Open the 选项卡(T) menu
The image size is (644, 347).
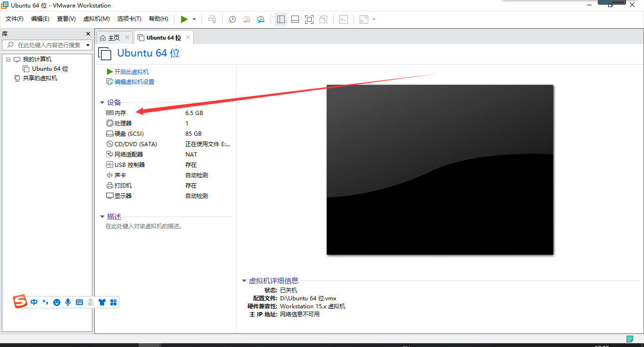pyautogui.click(x=129, y=19)
